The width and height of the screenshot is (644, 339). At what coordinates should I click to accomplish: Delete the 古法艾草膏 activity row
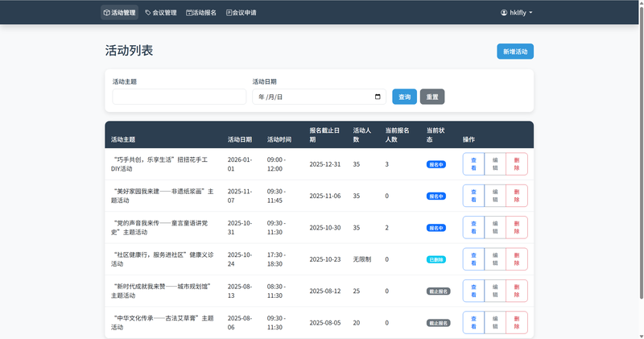point(517,322)
